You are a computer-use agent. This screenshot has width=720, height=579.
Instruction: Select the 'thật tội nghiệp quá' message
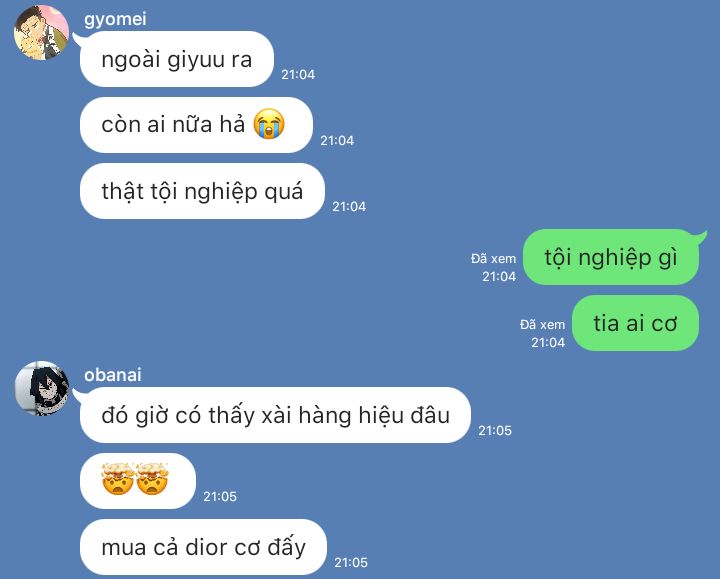pyautogui.click(x=202, y=191)
